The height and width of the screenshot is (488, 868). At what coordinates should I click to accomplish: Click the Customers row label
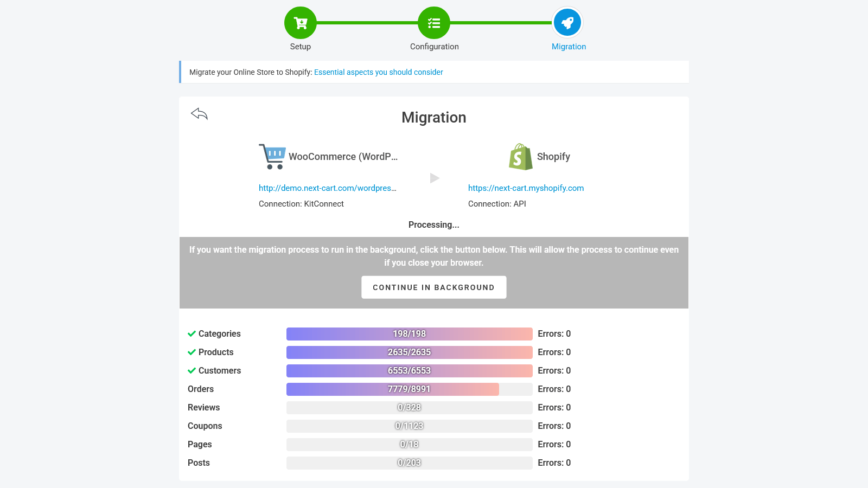tap(220, 371)
